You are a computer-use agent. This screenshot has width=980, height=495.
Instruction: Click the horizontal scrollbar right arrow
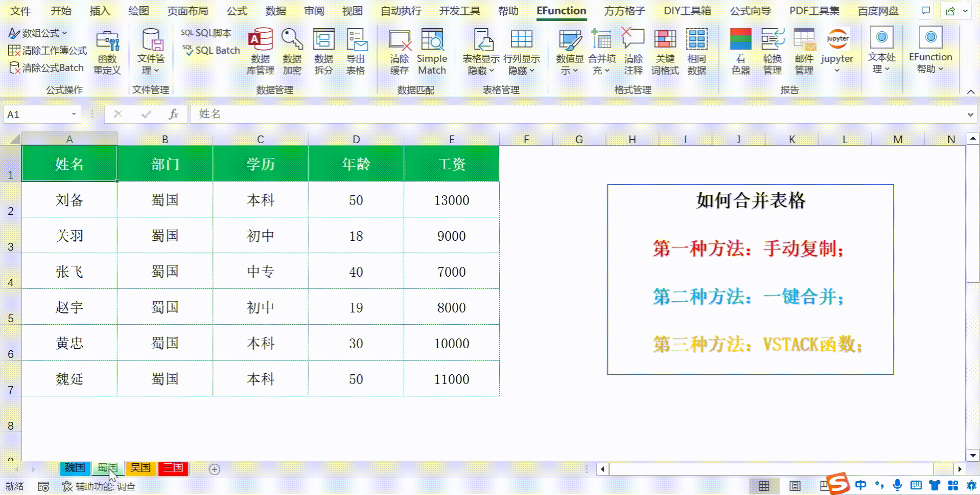(x=960, y=469)
